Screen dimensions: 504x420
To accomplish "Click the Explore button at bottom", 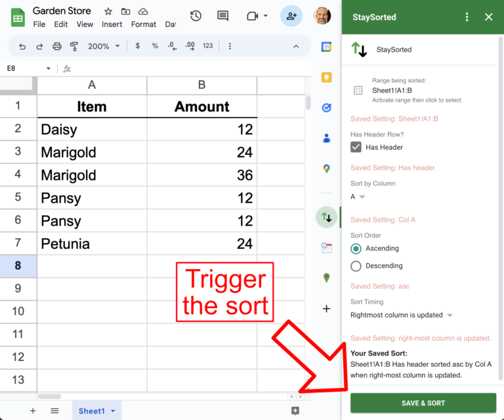I will (x=295, y=410).
